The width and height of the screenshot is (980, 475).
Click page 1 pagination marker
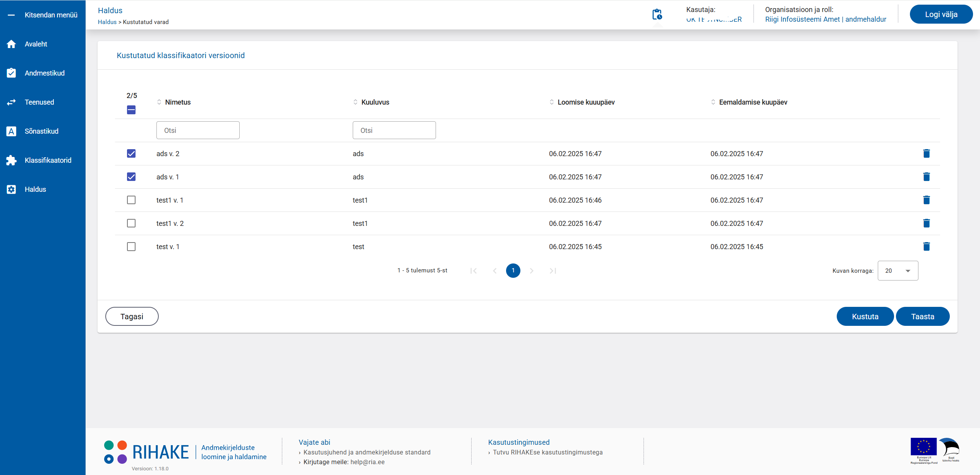[x=513, y=270]
